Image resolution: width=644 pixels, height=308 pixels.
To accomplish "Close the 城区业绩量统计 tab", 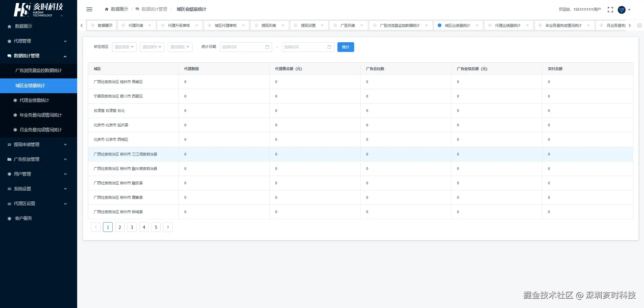I will (477, 25).
